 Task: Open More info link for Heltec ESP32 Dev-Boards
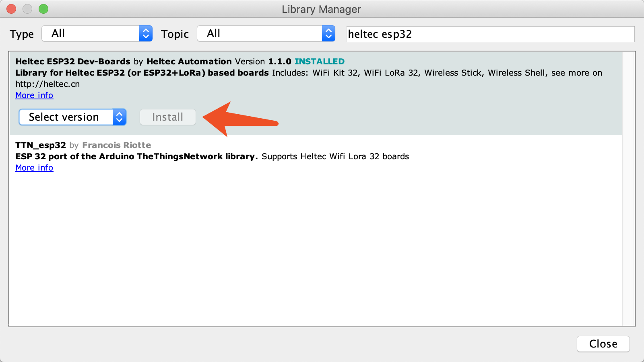(x=34, y=95)
